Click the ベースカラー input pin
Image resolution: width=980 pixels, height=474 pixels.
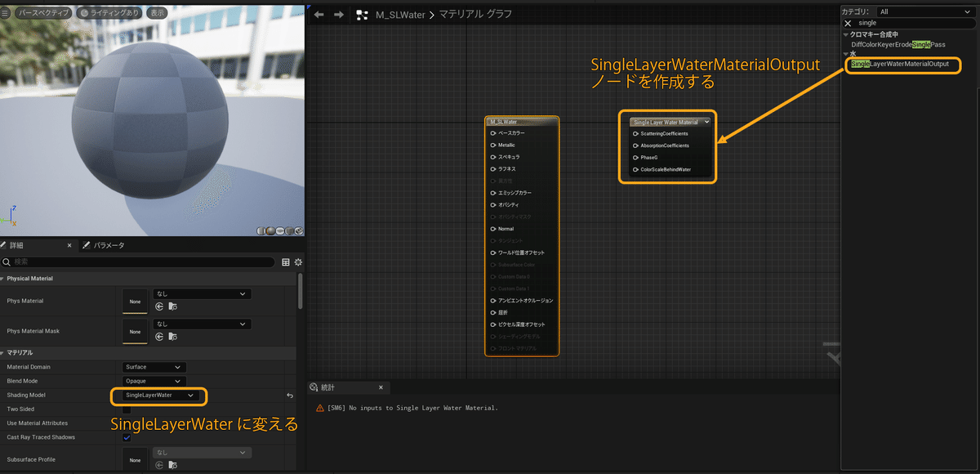coord(493,133)
